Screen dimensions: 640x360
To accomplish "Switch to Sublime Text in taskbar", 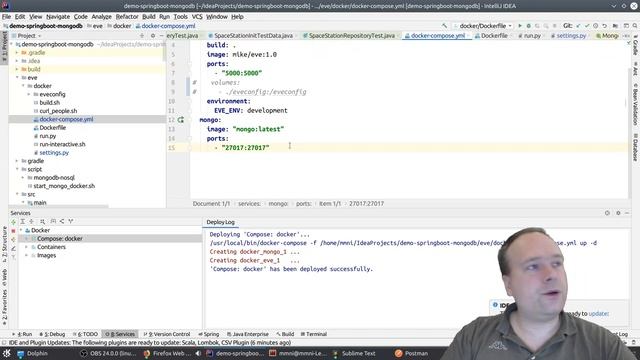I will click(354, 353).
